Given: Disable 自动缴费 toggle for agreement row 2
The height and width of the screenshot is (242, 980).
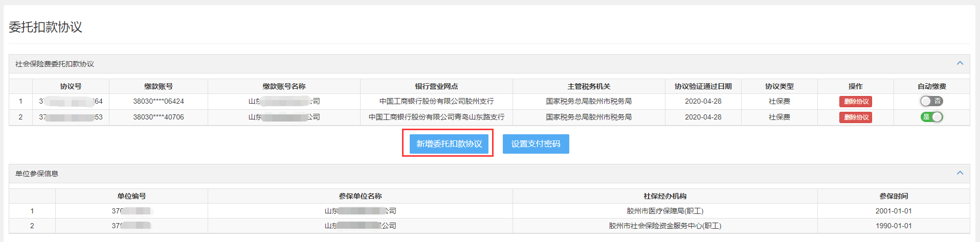Looking at the screenshot, I should click(x=931, y=117).
